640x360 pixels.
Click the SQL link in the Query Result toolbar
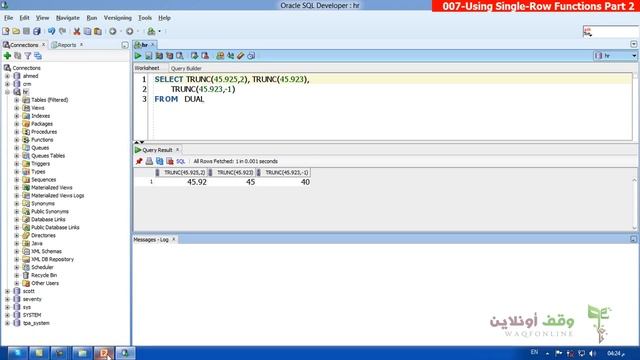181,162
